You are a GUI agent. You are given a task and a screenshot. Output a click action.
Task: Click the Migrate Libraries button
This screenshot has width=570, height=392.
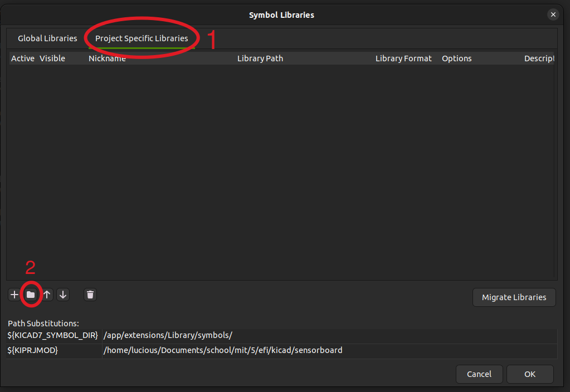point(514,297)
